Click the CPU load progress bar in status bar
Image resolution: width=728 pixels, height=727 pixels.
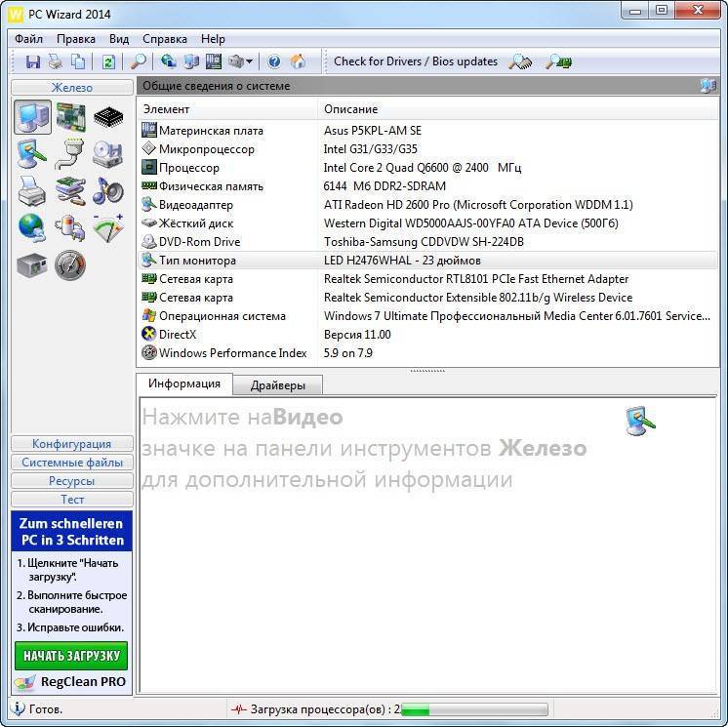[474, 709]
